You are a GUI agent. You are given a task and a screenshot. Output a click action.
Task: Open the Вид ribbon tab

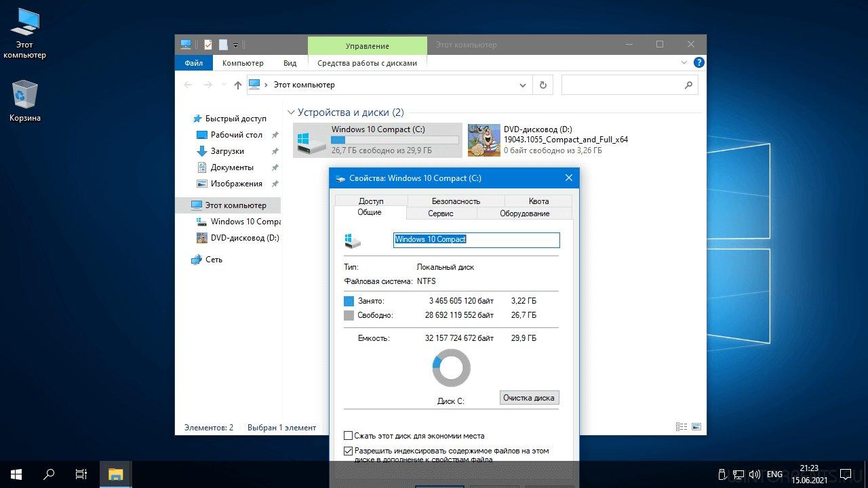tap(290, 63)
